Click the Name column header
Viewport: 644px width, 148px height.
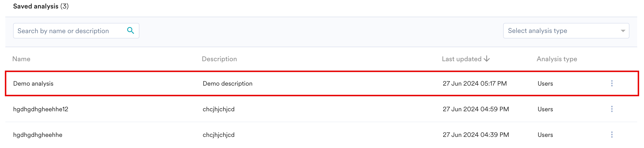click(x=21, y=59)
